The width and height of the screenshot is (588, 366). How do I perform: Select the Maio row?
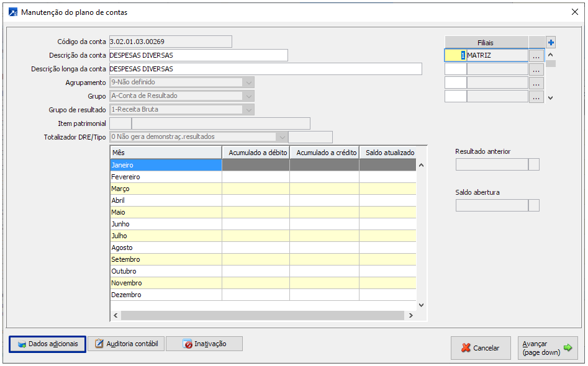click(x=263, y=212)
